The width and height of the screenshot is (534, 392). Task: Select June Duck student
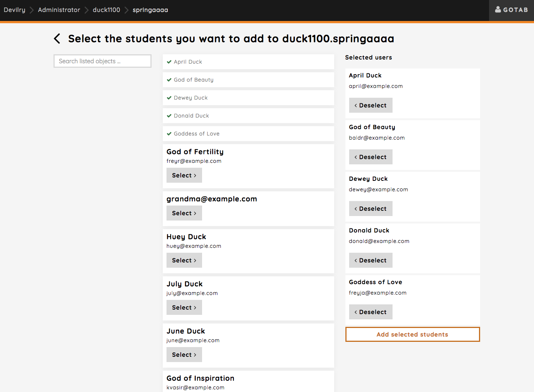pos(184,355)
